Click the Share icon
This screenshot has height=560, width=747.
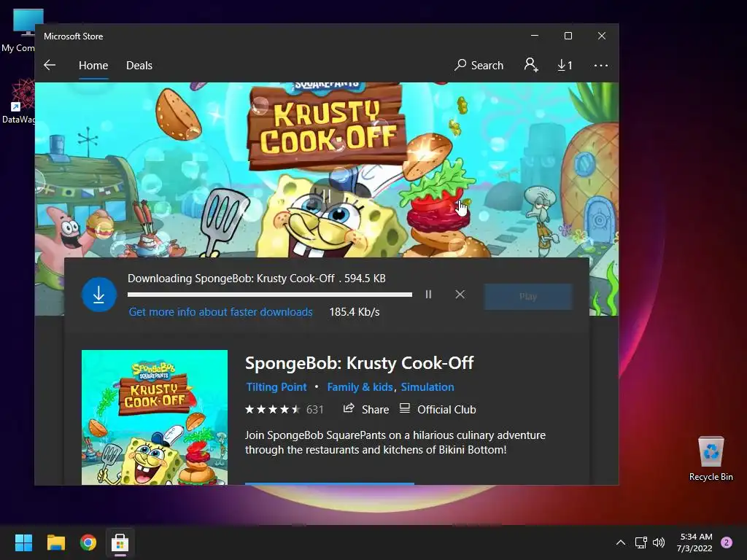pyautogui.click(x=349, y=408)
